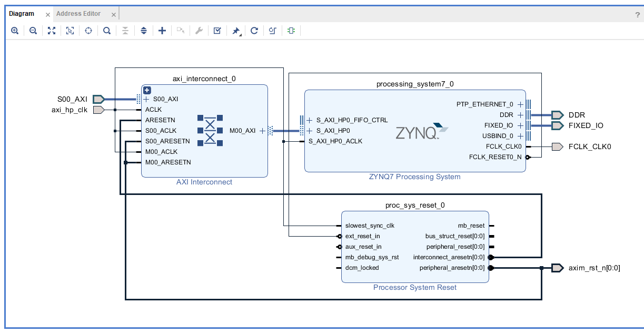
Task: Click the crossbar graphic in AXI Interconnect
Action: [210, 130]
